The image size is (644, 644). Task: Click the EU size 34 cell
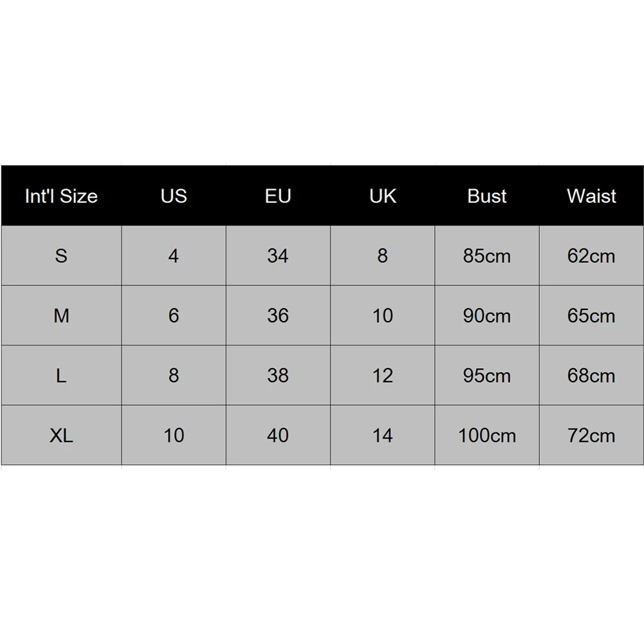click(x=278, y=256)
